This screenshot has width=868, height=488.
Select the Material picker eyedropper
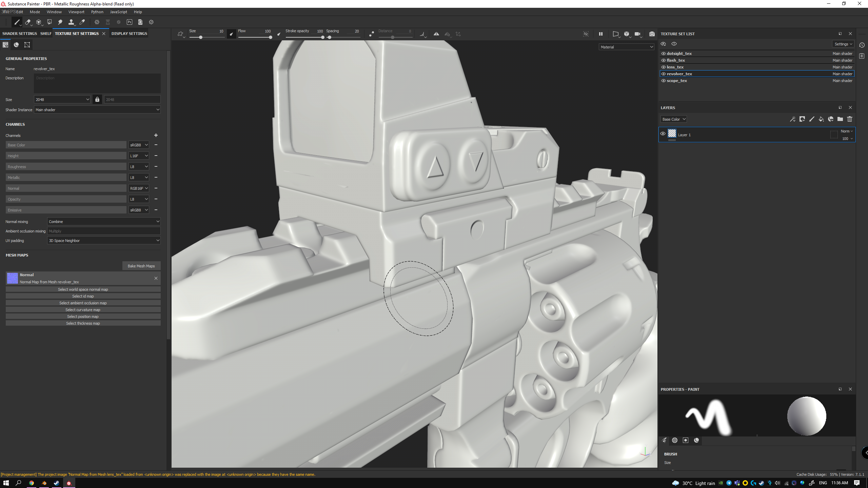(x=82, y=22)
